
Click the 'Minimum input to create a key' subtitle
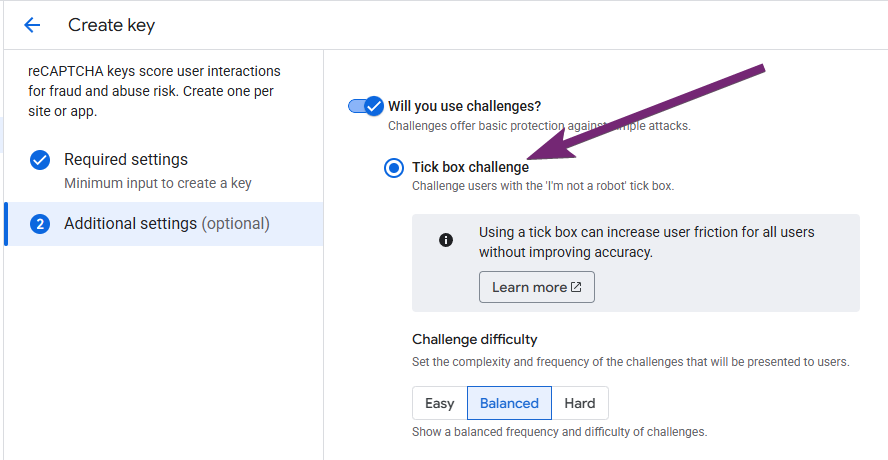click(157, 183)
